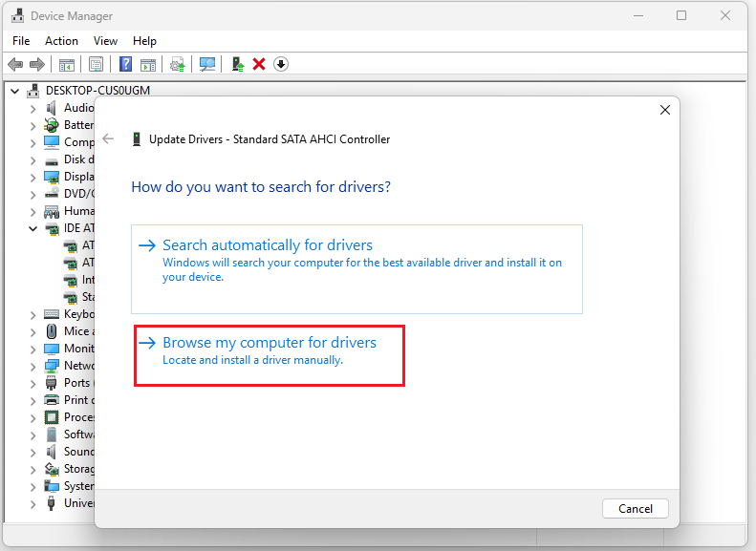Open Properties via the toolbar sheet icon
Viewport: 756px width, 551px height.
pyautogui.click(x=96, y=64)
